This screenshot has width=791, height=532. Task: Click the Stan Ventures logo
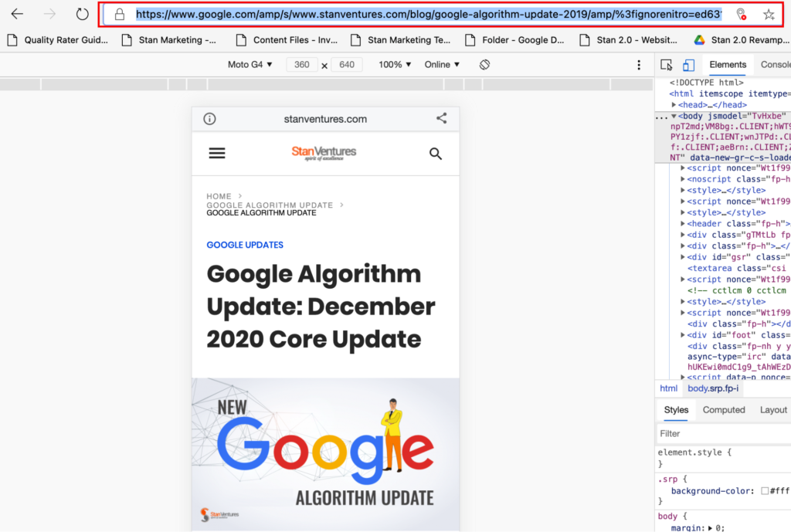324,154
